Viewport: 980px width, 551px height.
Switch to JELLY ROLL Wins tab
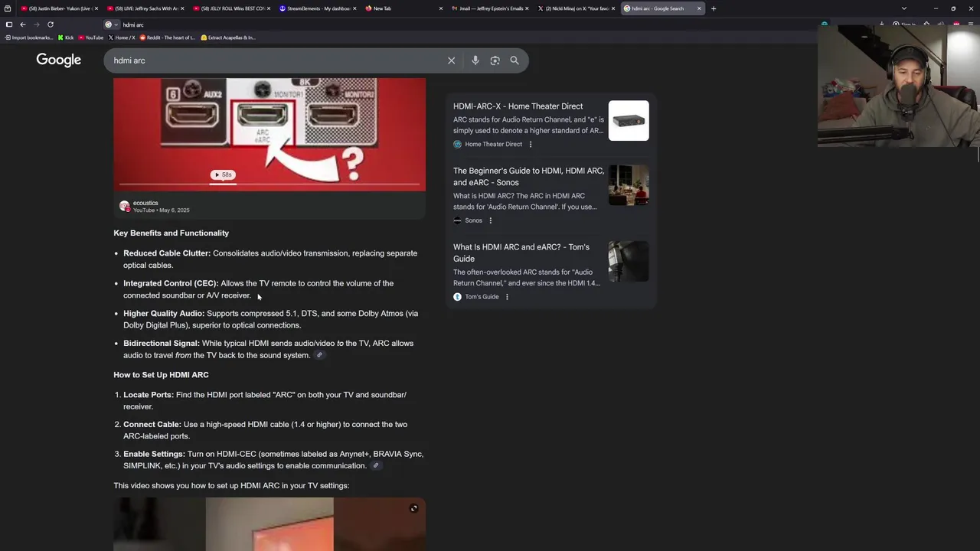click(231, 8)
